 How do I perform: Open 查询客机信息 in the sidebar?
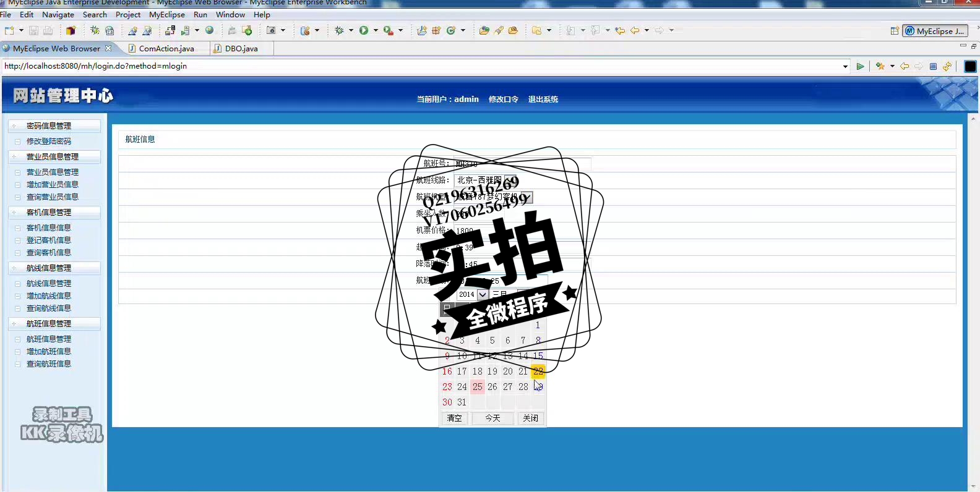(x=49, y=252)
